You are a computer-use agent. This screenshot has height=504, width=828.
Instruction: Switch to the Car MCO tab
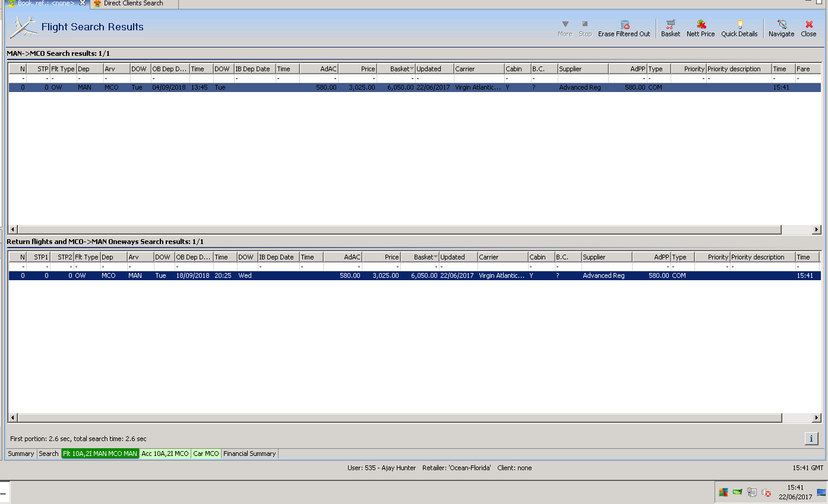click(x=206, y=454)
